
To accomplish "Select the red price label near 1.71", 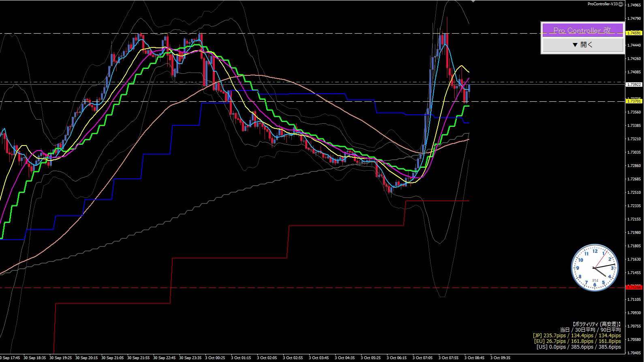I will (x=634, y=287).
